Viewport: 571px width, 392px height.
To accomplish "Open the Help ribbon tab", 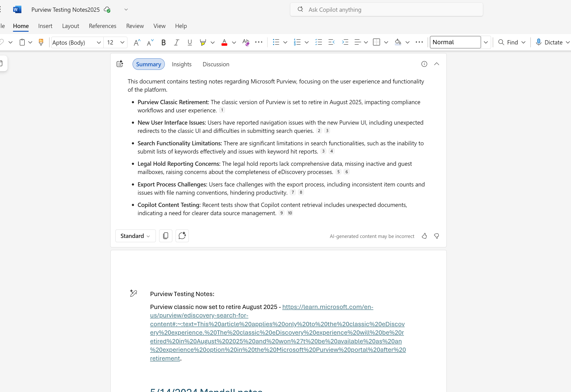I will tap(181, 26).
